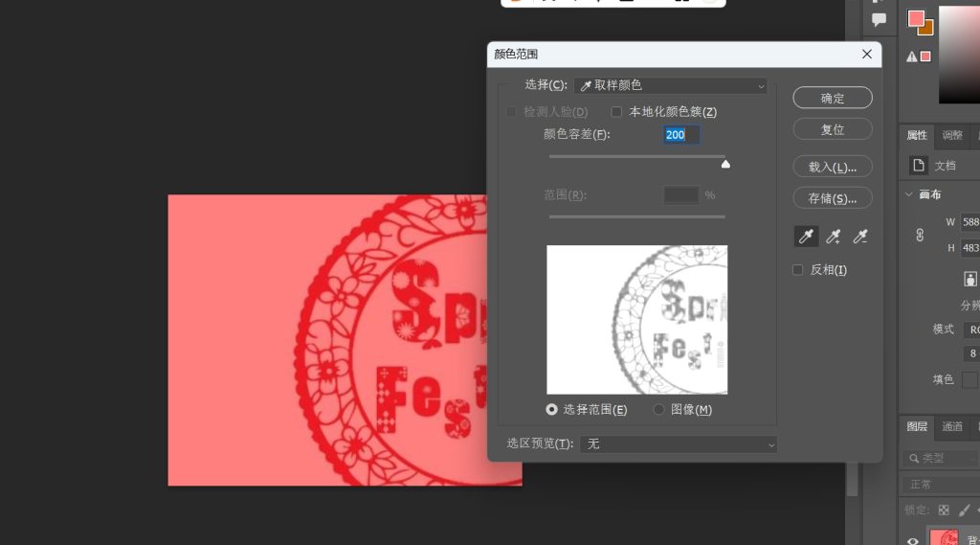
Task: Click the portrait orientation icon
Action: (970, 279)
